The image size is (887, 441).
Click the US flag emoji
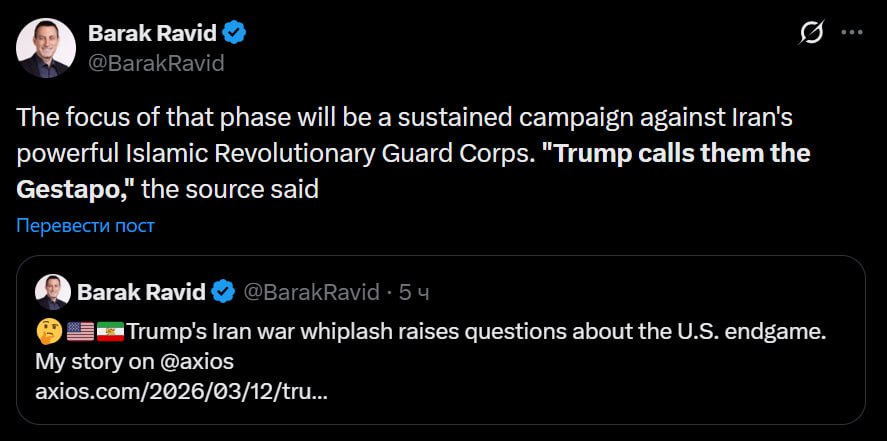click(79, 330)
